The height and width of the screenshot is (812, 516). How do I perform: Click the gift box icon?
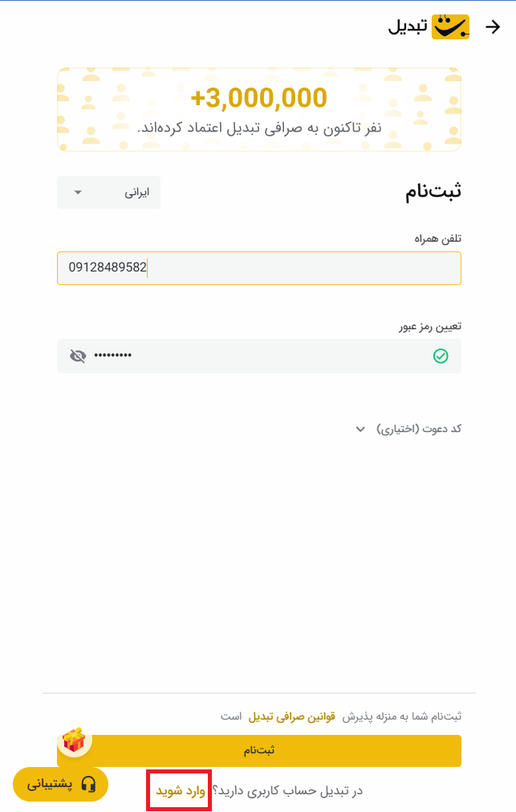(74, 740)
